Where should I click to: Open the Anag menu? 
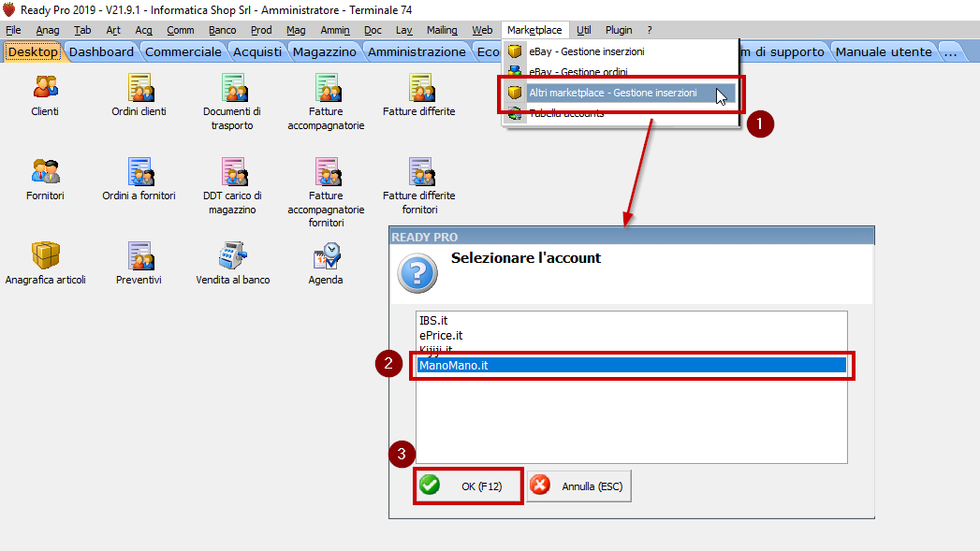coord(48,30)
